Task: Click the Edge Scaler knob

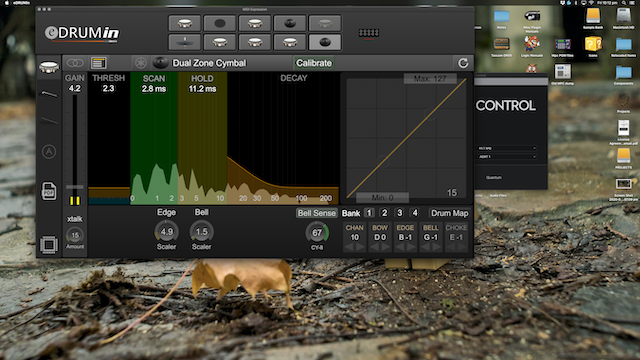Action: (167, 232)
